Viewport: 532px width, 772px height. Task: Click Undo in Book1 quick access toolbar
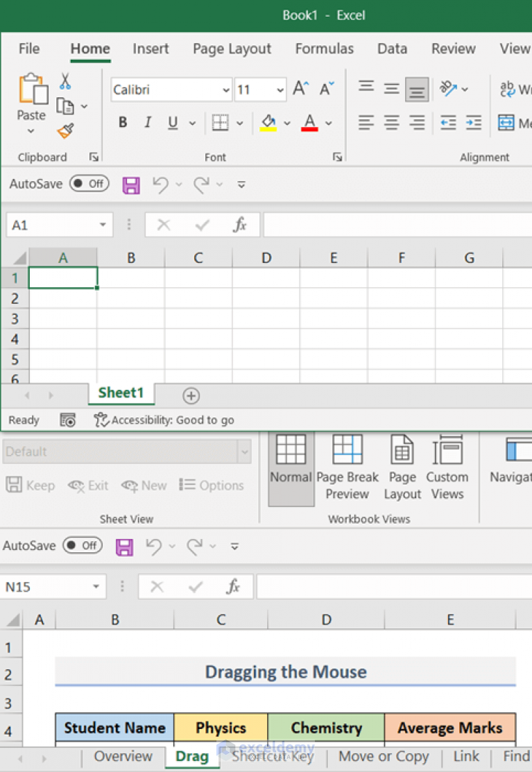160,185
